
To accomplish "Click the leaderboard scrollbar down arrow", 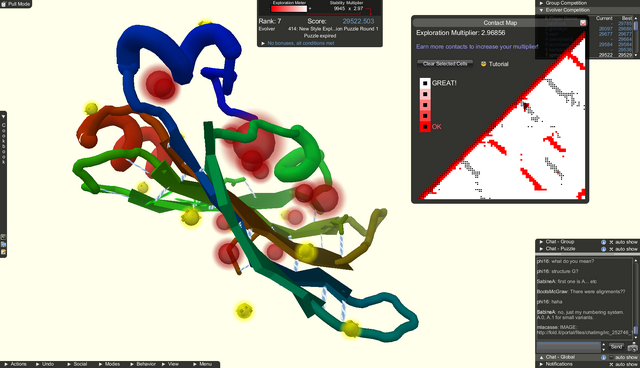I will pyautogui.click(x=636, y=55).
